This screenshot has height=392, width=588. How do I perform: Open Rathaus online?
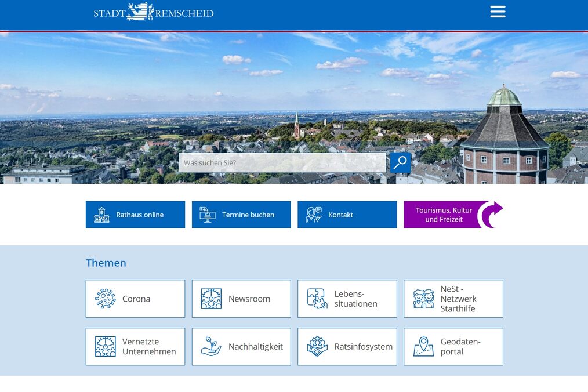(x=135, y=215)
